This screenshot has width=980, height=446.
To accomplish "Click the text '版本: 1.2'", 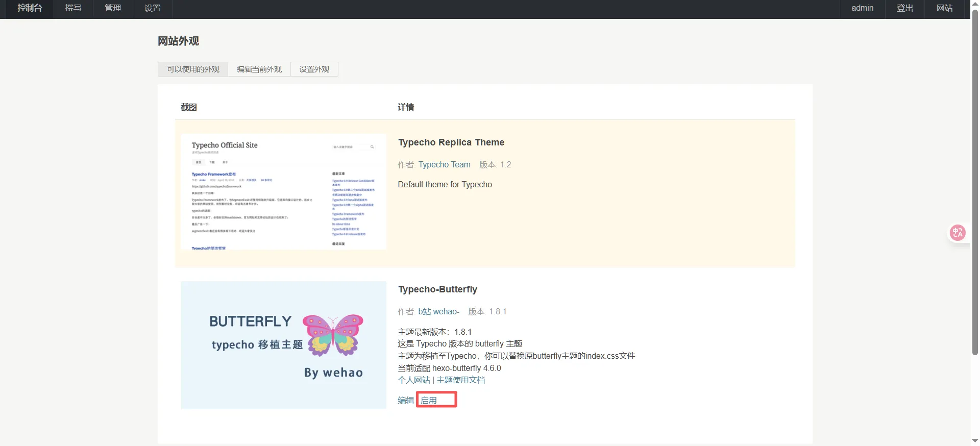I will coord(495,165).
